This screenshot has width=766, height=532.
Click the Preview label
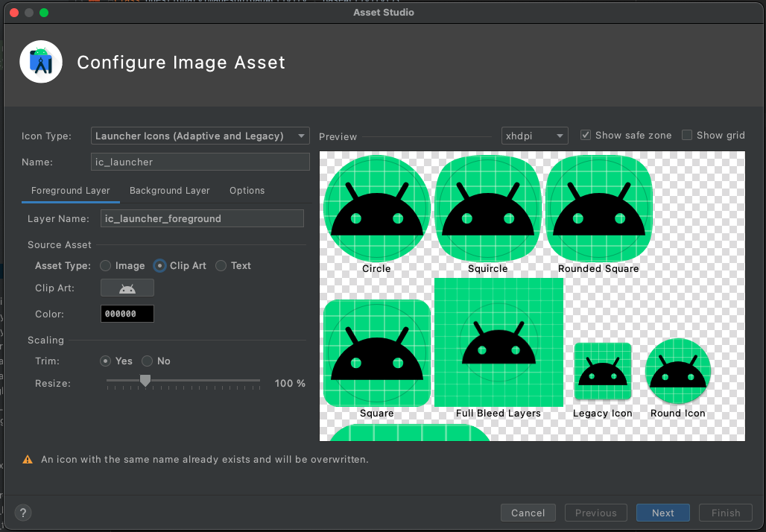[338, 137]
